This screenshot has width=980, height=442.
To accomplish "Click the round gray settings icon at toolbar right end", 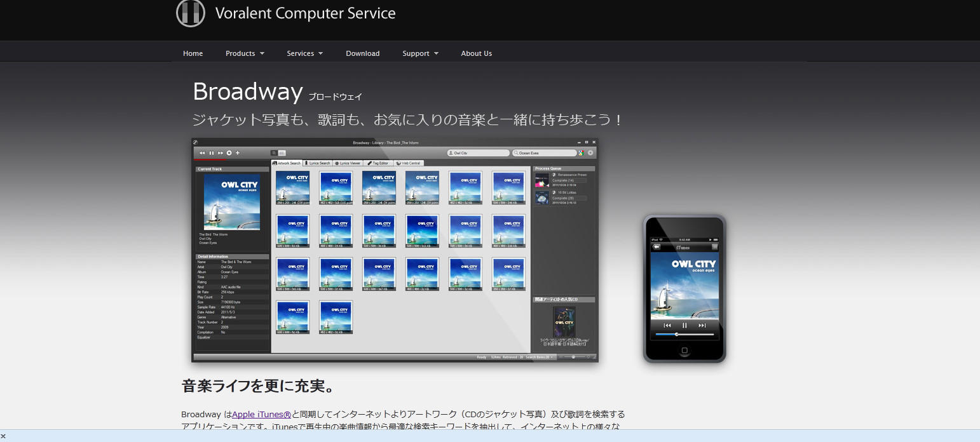I will [590, 153].
